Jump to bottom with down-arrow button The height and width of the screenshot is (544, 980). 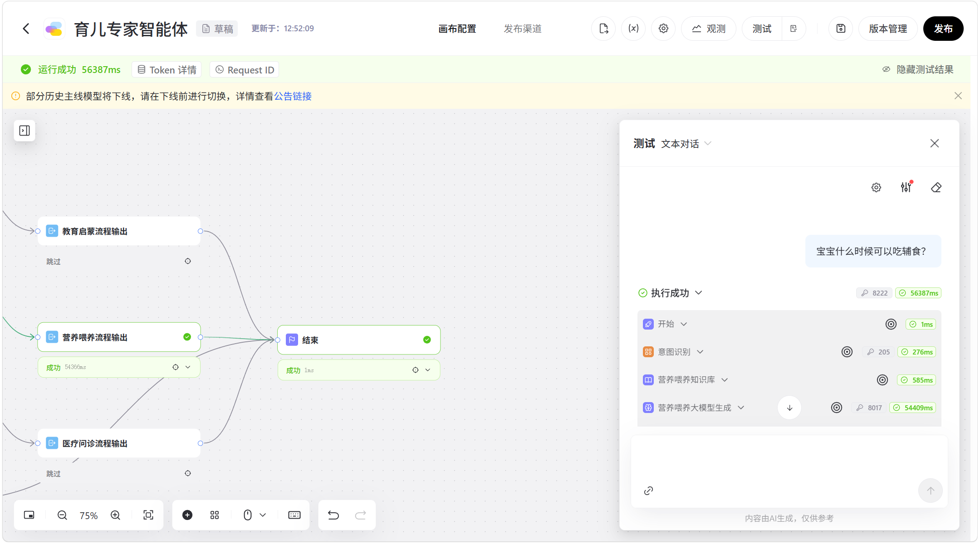tap(789, 408)
